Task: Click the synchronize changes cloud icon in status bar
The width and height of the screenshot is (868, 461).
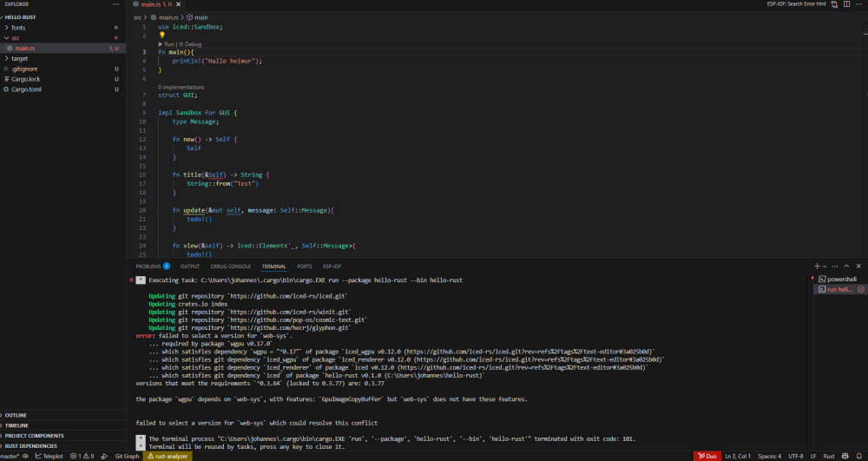Action: (25, 456)
